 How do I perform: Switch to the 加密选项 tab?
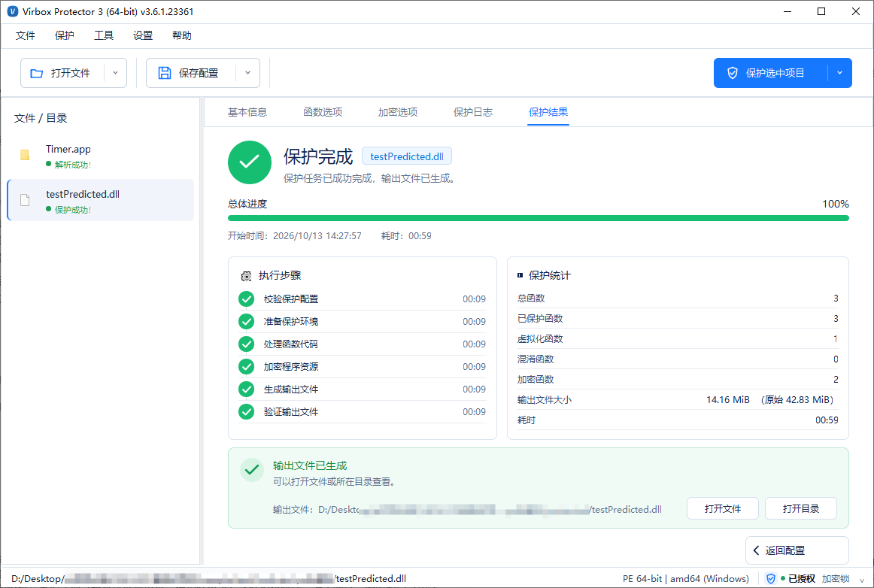point(398,112)
